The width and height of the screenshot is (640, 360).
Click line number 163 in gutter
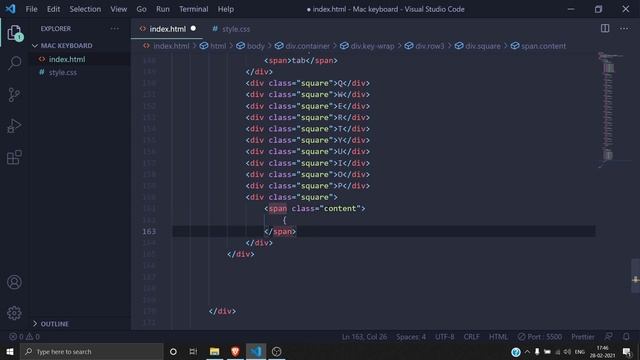point(149,231)
